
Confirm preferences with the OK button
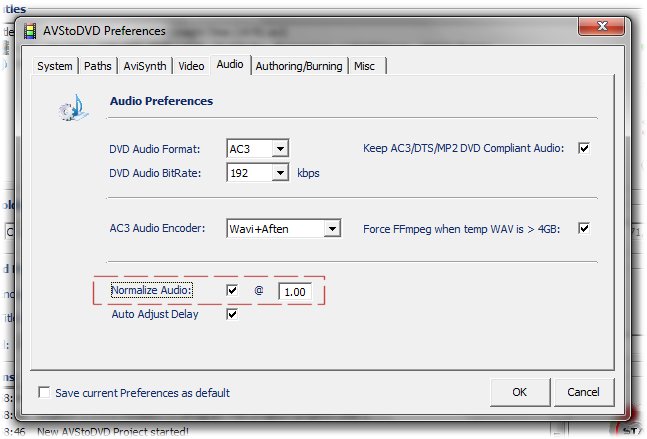pos(520,392)
